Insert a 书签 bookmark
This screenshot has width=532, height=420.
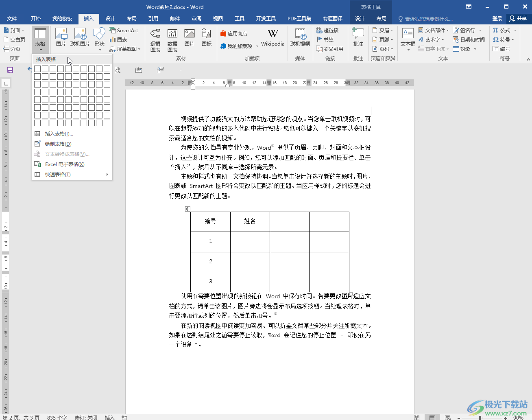pos(325,40)
